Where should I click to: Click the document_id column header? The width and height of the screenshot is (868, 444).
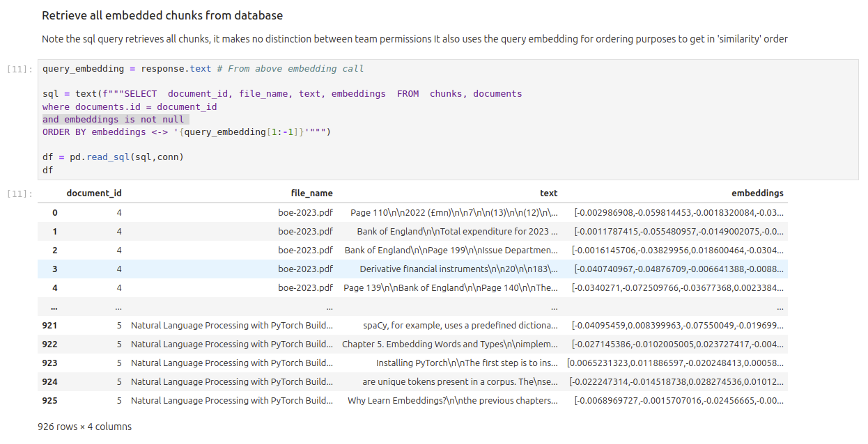(94, 193)
